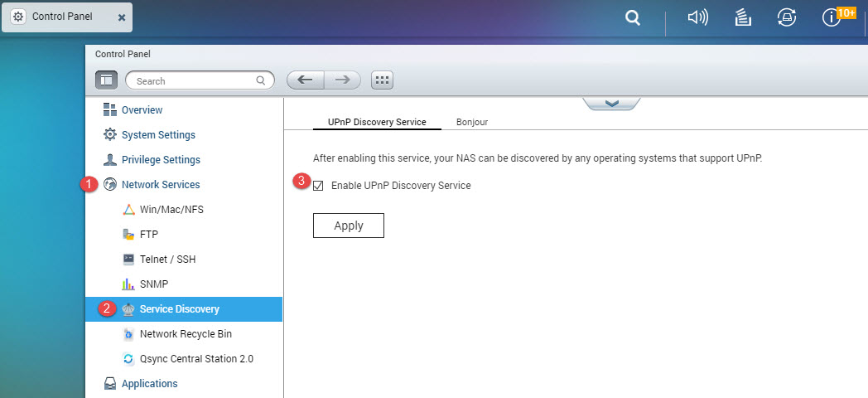Image resolution: width=868 pixels, height=398 pixels.
Task: Click the System Settings gear icon
Action: (x=110, y=134)
